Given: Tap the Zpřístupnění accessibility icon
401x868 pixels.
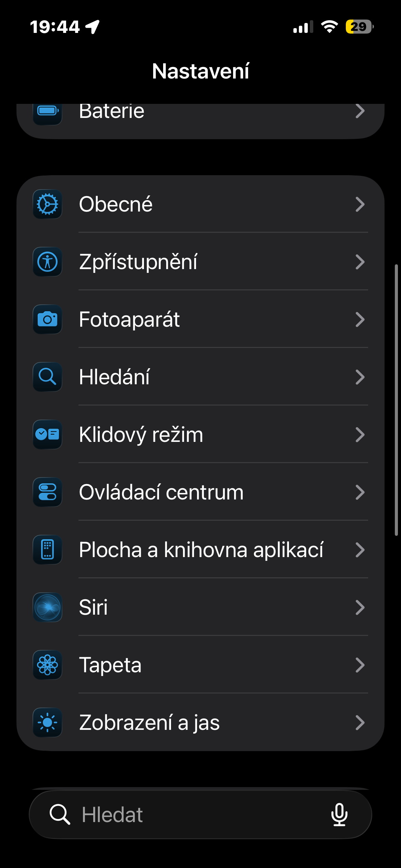Looking at the screenshot, I should 47,262.
